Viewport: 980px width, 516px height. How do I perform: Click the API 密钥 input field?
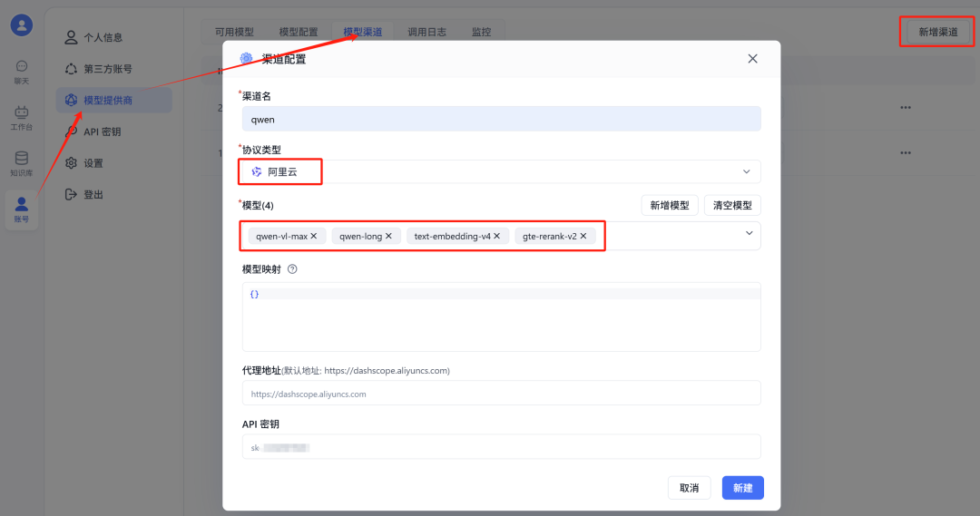pyautogui.click(x=501, y=447)
